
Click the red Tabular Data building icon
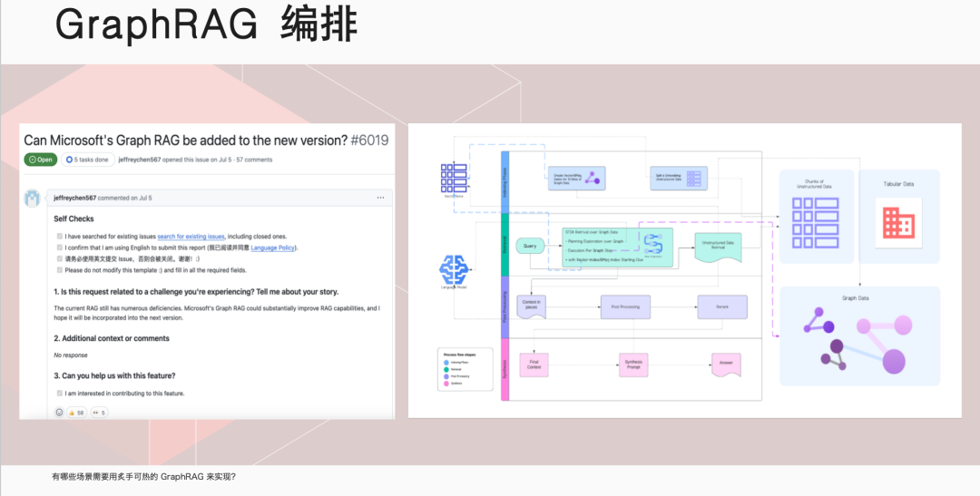point(898,223)
